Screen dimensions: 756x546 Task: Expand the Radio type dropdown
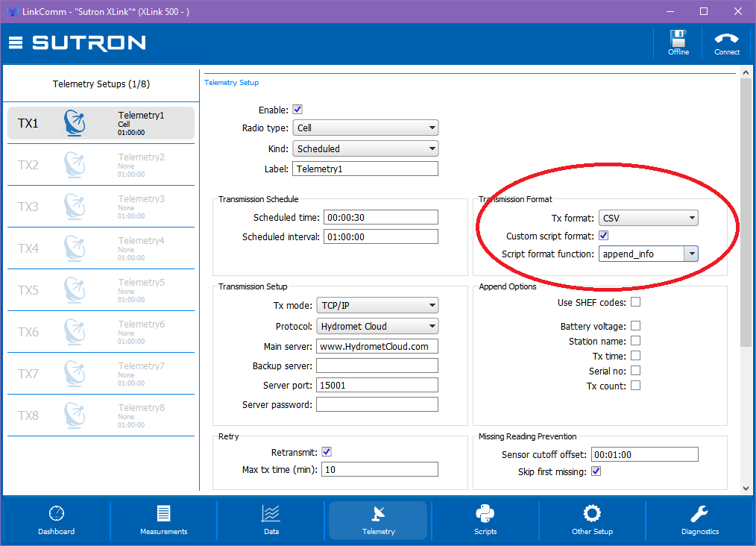click(365, 128)
